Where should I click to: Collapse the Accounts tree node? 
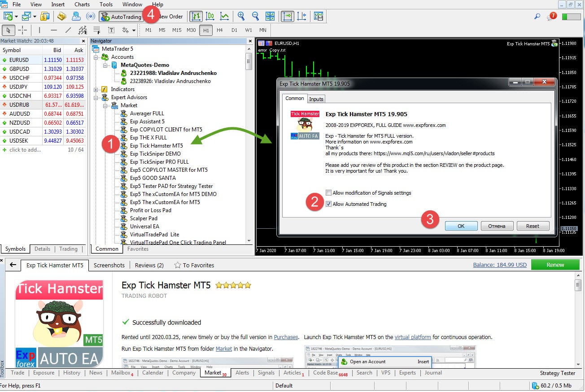[x=96, y=57]
